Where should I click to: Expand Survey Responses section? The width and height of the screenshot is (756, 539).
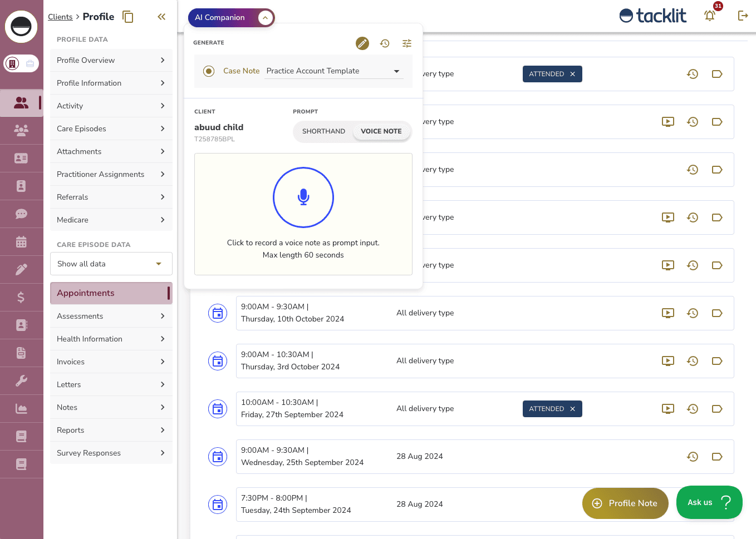click(111, 453)
